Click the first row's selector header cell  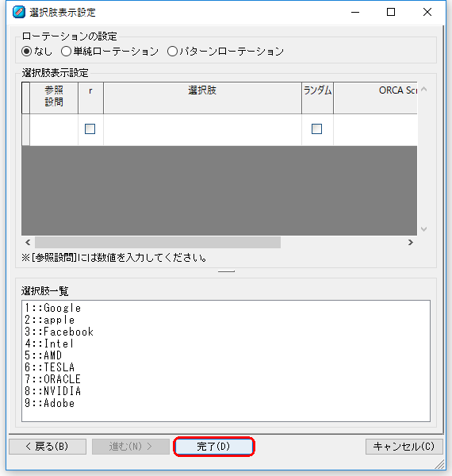click(x=26, y=130)
